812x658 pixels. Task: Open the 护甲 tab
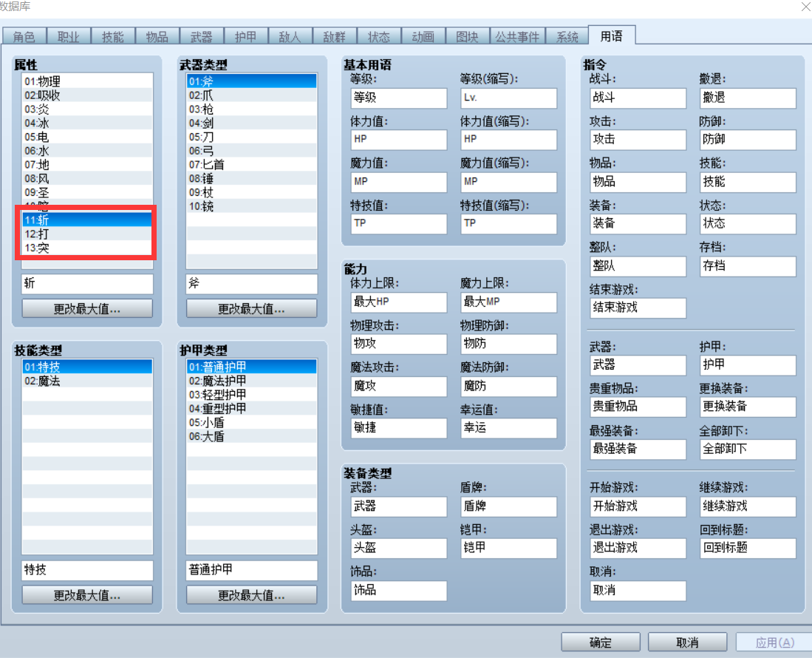pos(245,36)
